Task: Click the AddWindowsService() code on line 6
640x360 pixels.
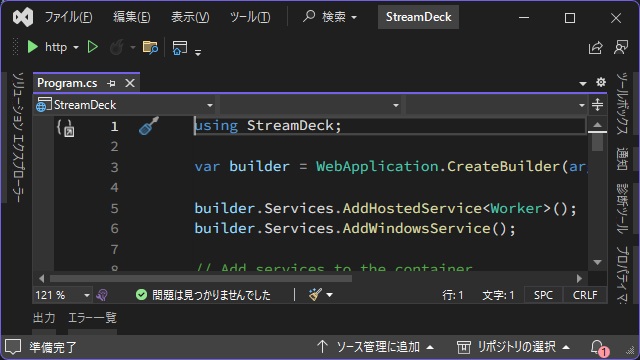Action: pos(429,228)
